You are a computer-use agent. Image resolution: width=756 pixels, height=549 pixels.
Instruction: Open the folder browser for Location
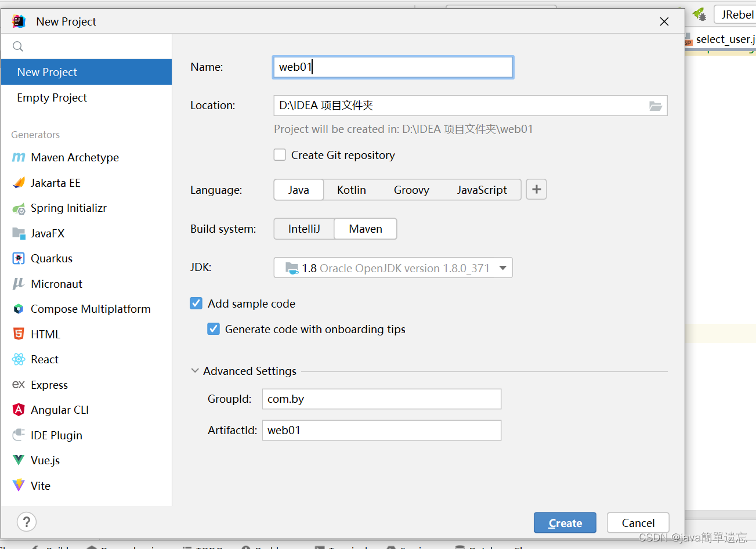656,106
